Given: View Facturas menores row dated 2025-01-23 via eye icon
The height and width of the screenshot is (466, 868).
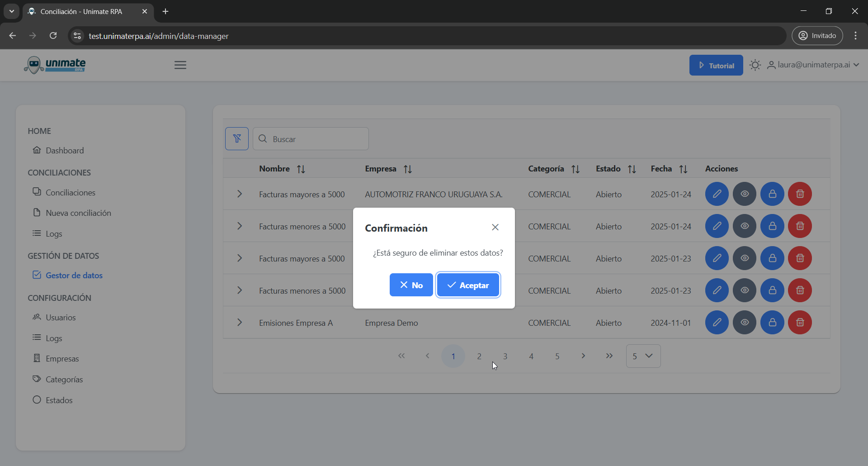Looking at the screenshot, I should [745, 290].
